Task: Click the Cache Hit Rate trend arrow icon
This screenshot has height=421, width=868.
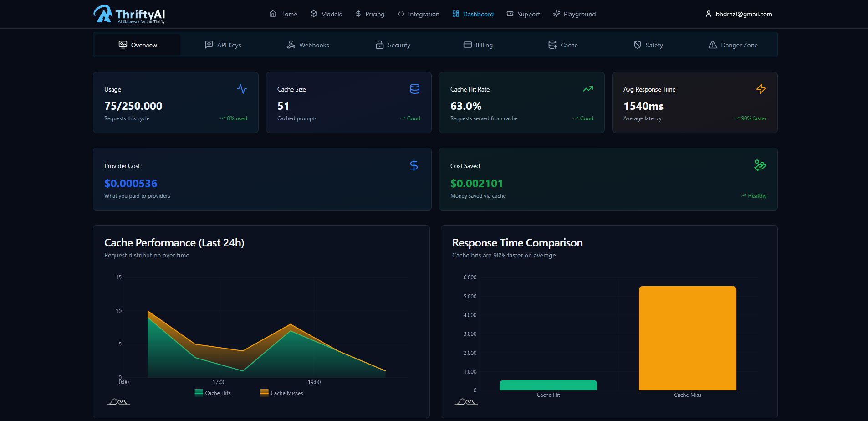Action: [x=587, y=89]
